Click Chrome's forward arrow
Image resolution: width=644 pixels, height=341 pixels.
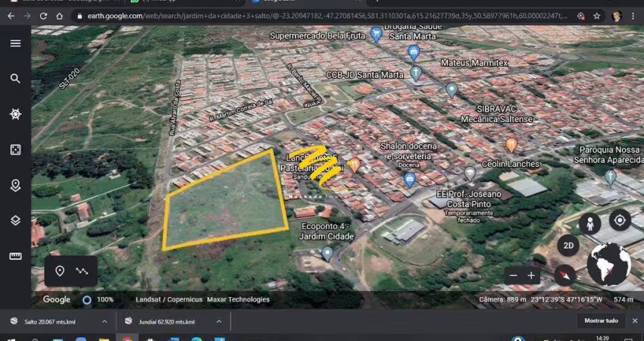pyautogui.click(x=27, y=16)
